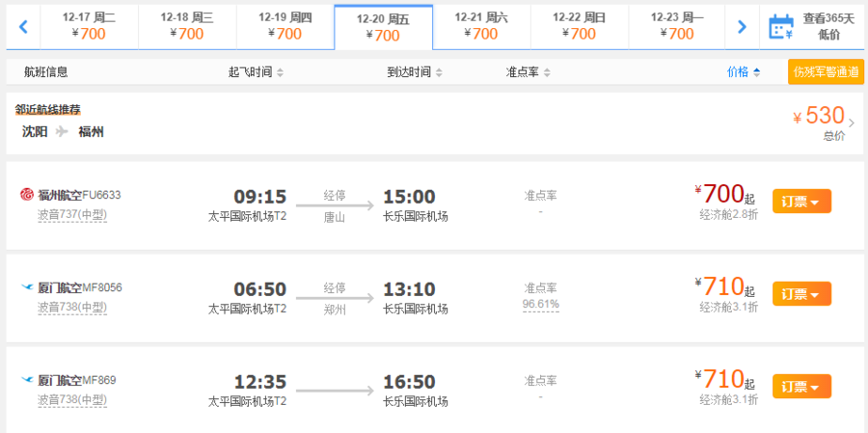The height and width of the screenshot is (433, 868).
Task: Sort by on-time rate (准点率)
Action: [x=529, y=72]
